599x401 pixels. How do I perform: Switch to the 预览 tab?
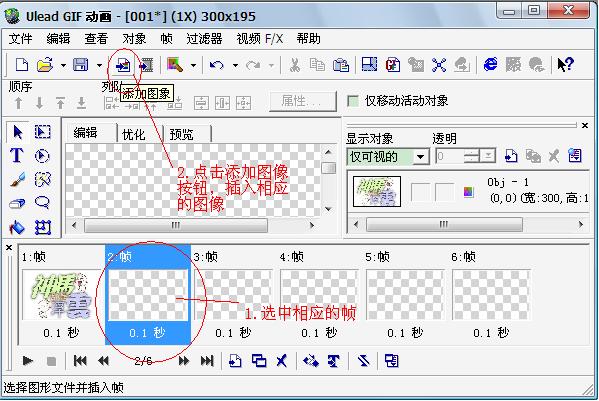click(181, 134)
